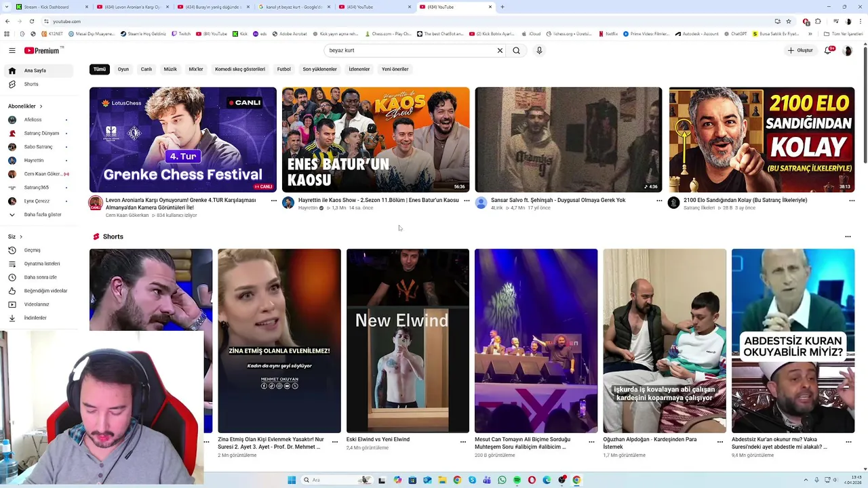Open Daha sonra izle in sidebar

point(39,277)
